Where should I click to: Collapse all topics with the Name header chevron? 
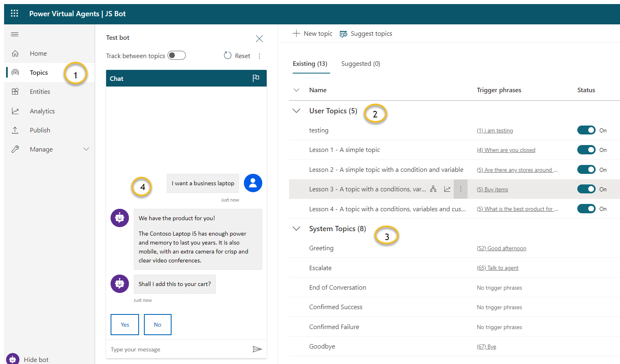pos(296,90)
